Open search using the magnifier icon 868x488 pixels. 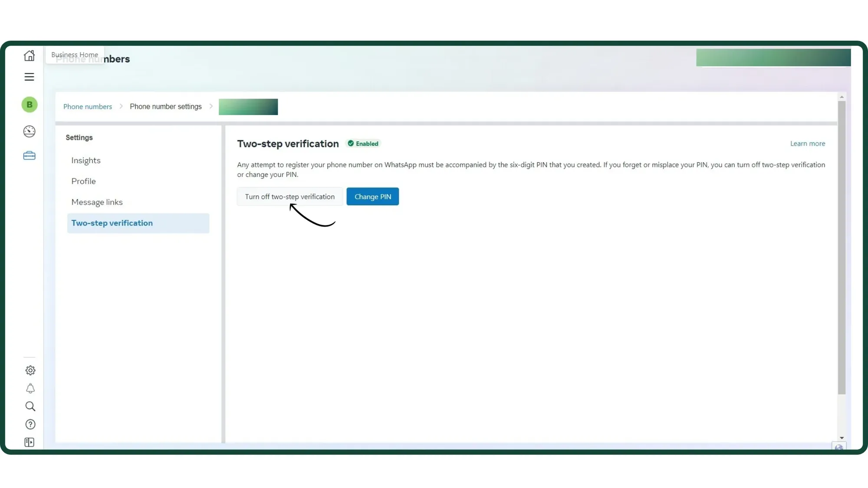click(30, 406)
